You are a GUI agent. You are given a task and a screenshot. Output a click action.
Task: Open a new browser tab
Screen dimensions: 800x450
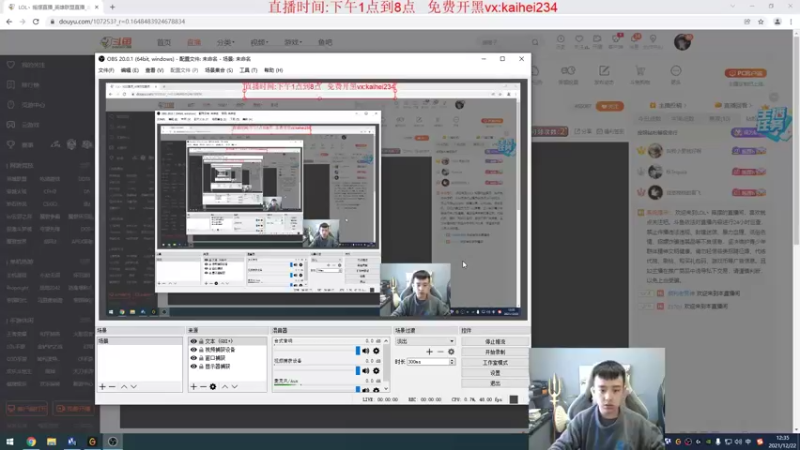[112, 7]
